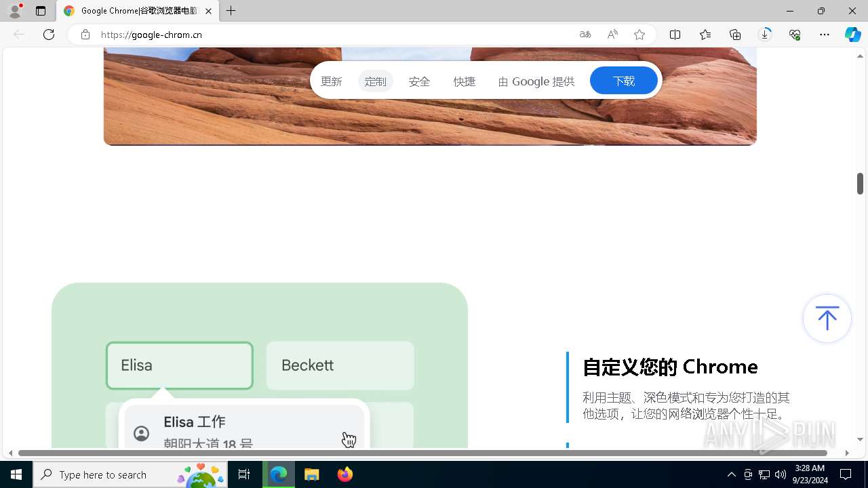Open the notification center icon
Image resolution: width=868 pixels, height=488 pixels.
(x=846, y=474)
